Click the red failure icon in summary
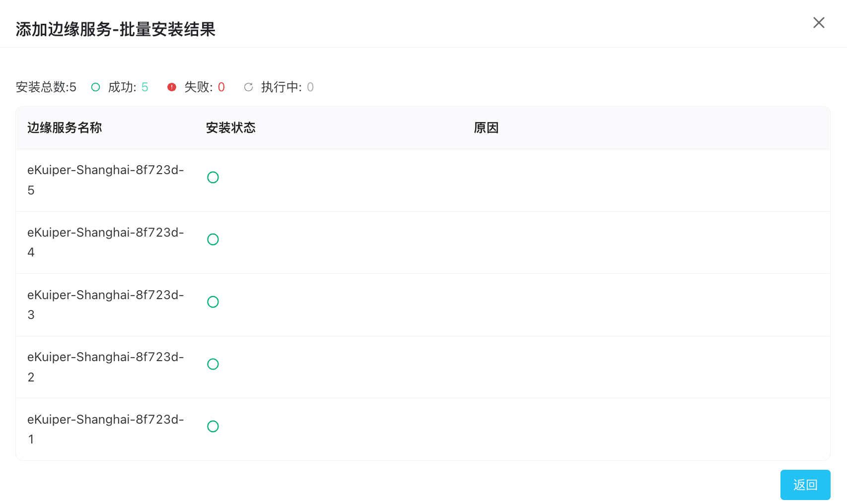The width and height of the screenshot is (847, 504). (172, 87)
